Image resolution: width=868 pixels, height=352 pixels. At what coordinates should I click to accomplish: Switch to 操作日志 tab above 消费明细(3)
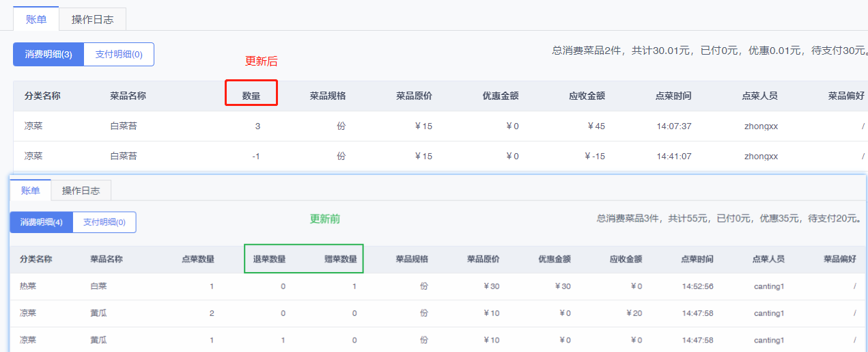tap(92, 19)
